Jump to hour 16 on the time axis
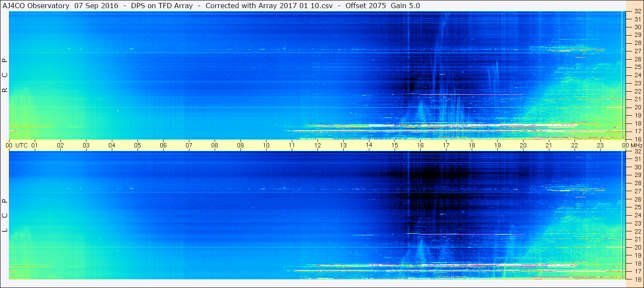Image resolution: width=644 pixels, height=288 pixels. point(420,145)
